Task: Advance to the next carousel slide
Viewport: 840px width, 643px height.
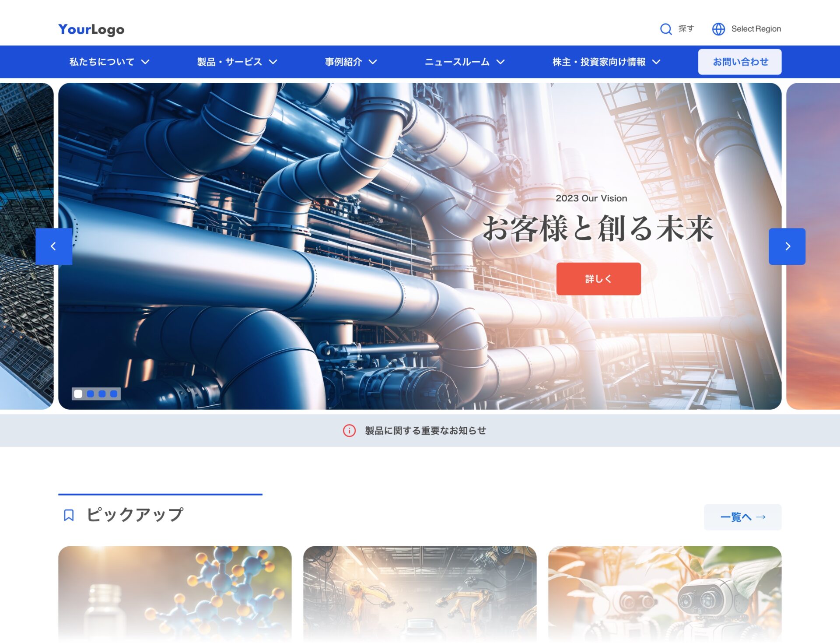Action: click(x=787, y=246)
